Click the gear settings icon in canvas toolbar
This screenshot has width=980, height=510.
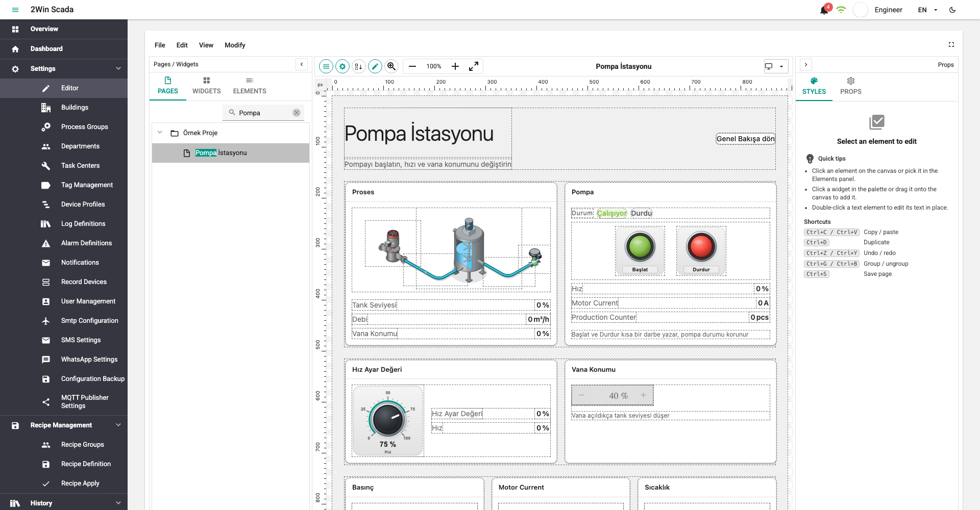[x=342, y=66]
